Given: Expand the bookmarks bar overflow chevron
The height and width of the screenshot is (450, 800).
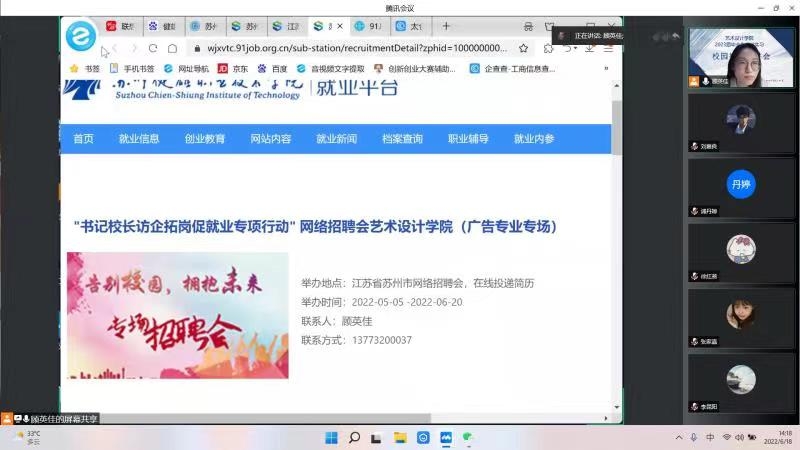Looking at the screenshot, I should tap(606, 69).
